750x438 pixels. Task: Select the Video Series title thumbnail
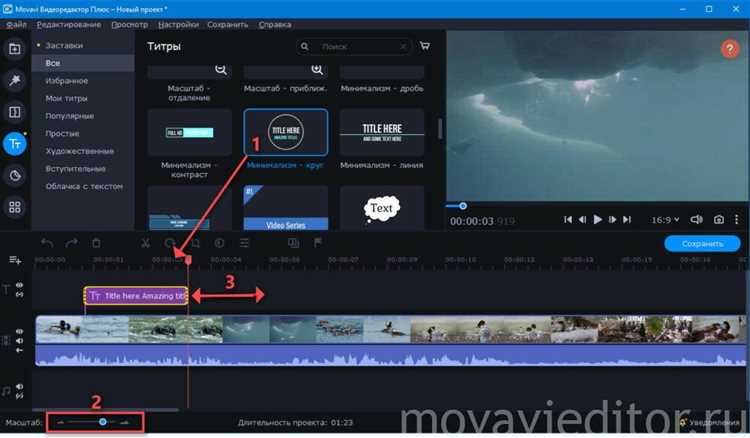point(286,208)
